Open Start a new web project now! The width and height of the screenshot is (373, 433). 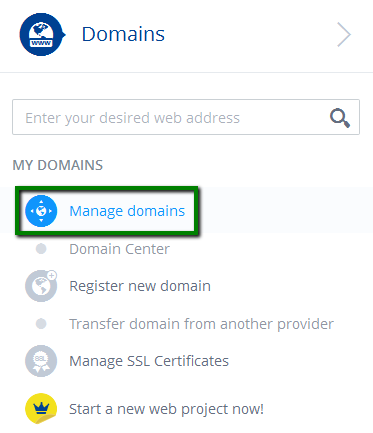[166, 409]
